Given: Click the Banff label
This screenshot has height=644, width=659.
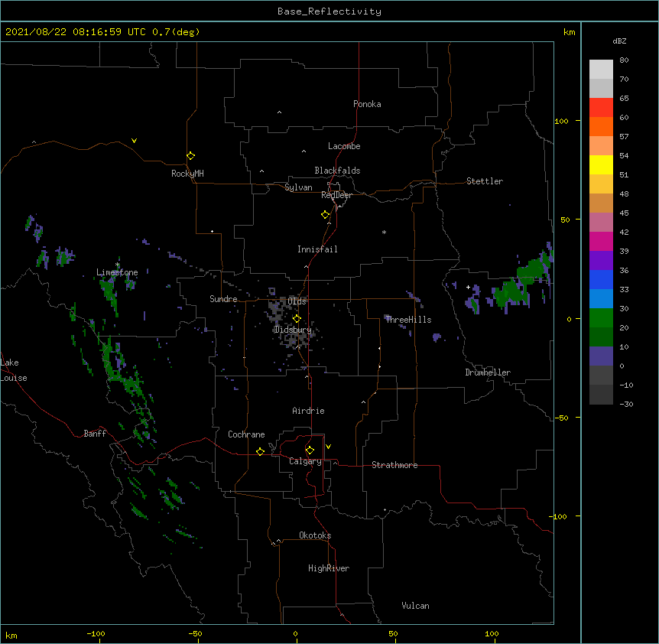Looking at the screenshot, I should coord(95,434).
